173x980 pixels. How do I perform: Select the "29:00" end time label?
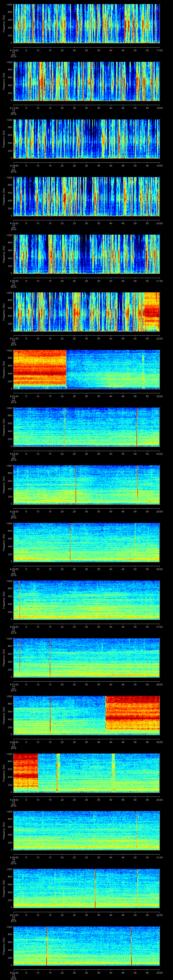159,742
